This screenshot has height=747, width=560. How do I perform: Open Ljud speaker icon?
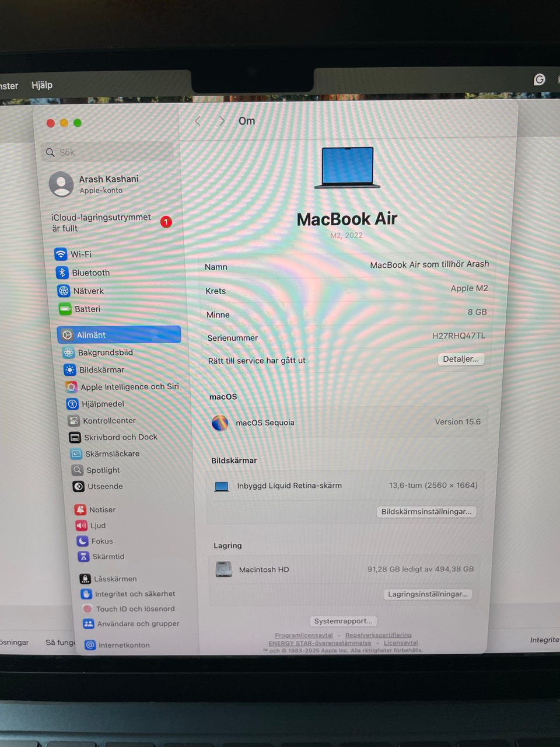(x=82, y=525)
